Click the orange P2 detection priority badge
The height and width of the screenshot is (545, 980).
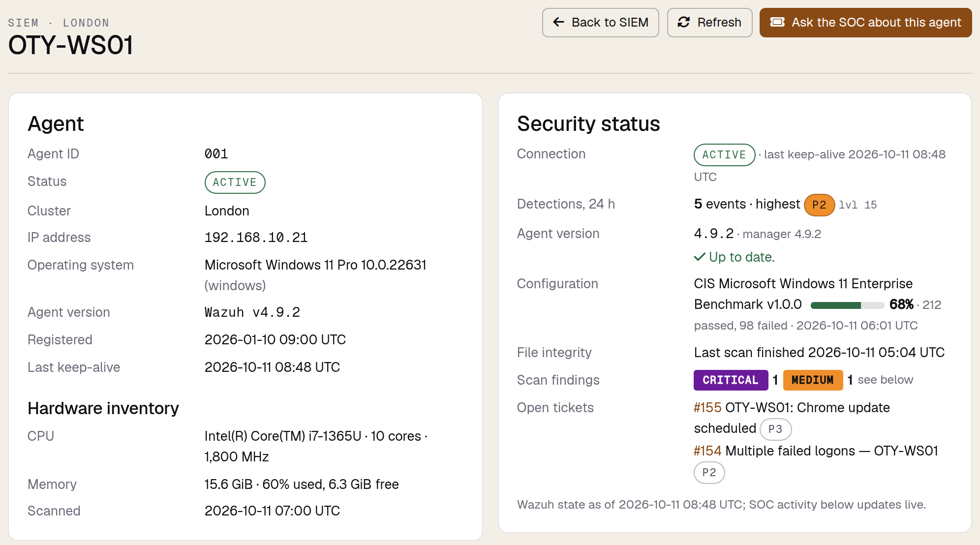(x=819, y=205)
